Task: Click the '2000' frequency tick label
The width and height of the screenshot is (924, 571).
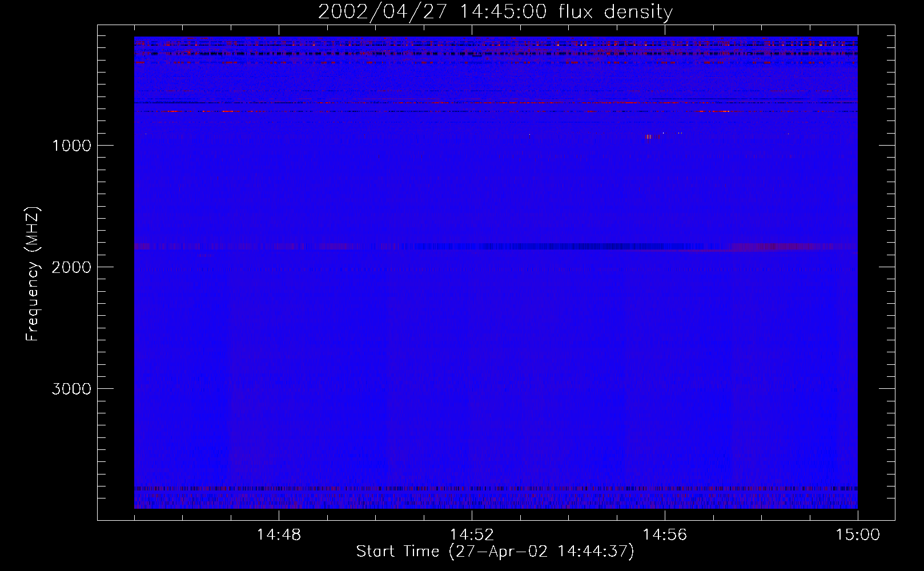Action: (71, 267)
